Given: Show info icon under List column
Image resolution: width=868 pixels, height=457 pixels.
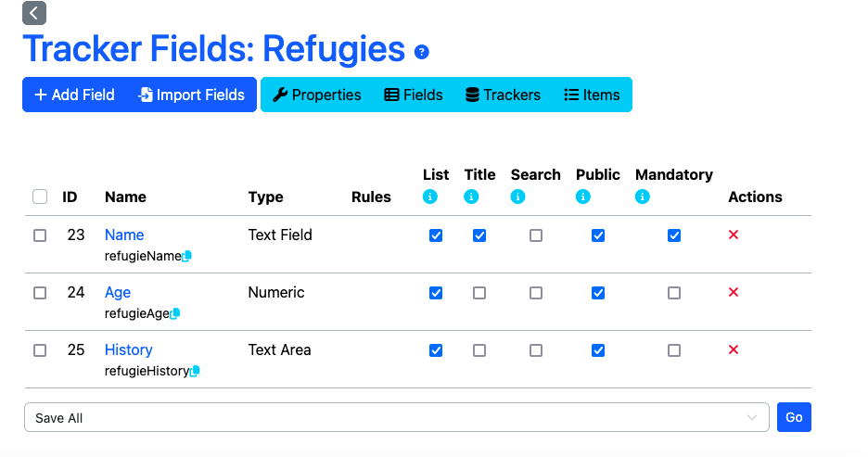Looking at the screenshot, I should point(429,197).
